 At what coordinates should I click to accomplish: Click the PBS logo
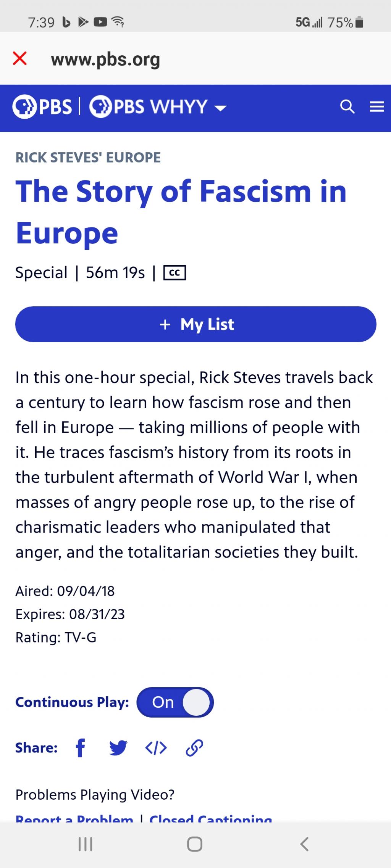(42, 107)
